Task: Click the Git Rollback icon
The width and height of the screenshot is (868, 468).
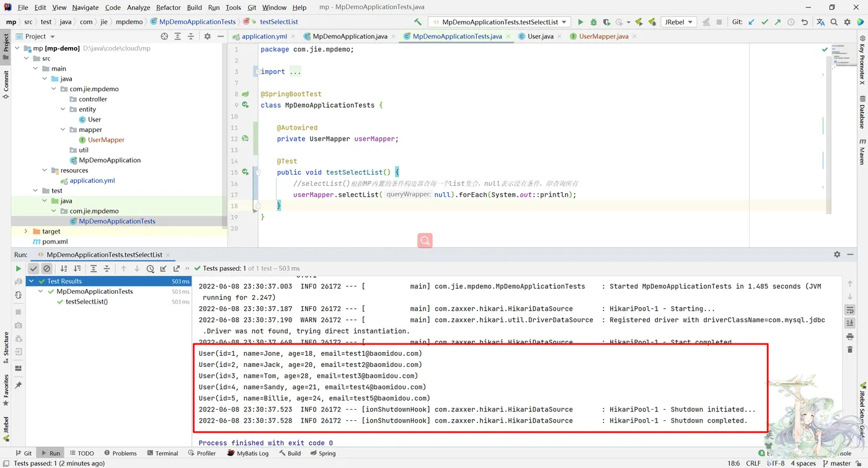Action: pyautogui.click(x=804, y=22)
